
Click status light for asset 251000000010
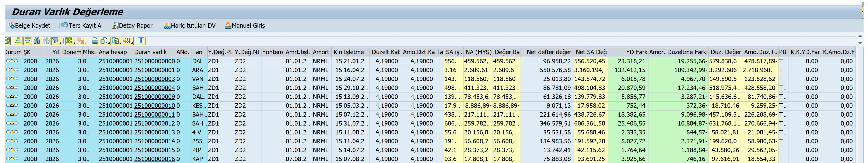(12, 106)
